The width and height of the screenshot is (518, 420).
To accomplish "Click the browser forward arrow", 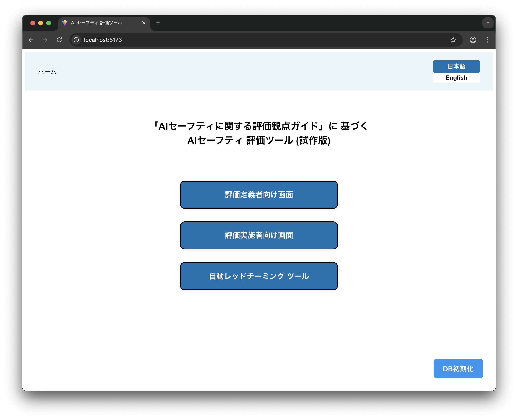I will [x=45, y=40].
